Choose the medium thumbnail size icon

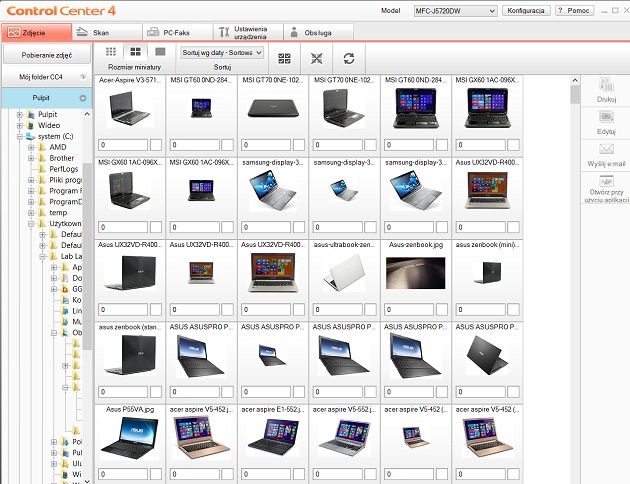[135, 51]
